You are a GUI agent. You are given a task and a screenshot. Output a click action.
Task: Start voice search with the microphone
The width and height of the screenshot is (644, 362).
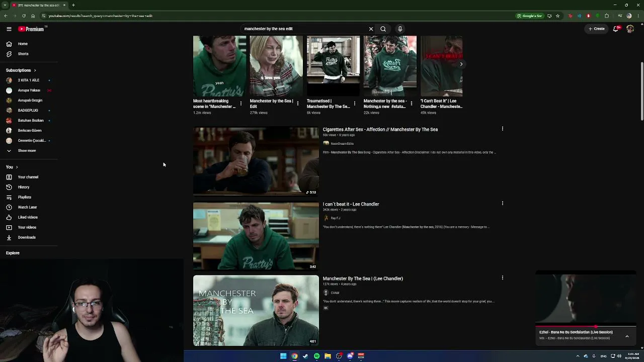point(400,29)
